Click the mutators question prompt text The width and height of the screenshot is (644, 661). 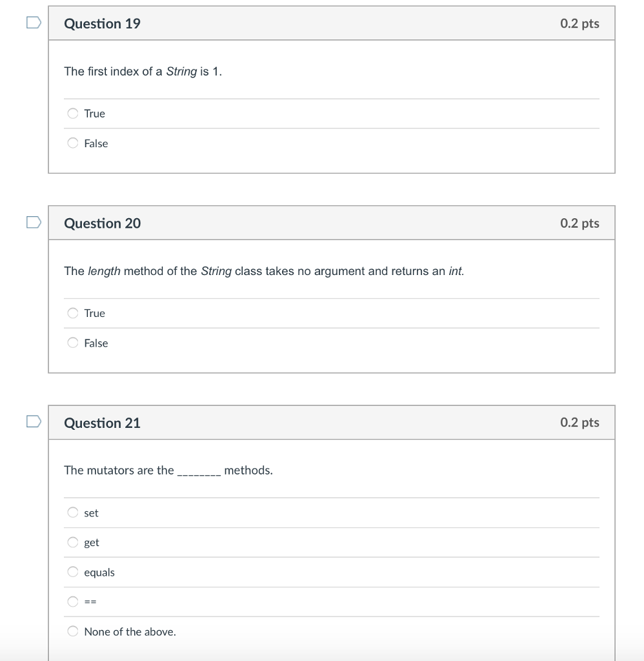pos(168,471)
